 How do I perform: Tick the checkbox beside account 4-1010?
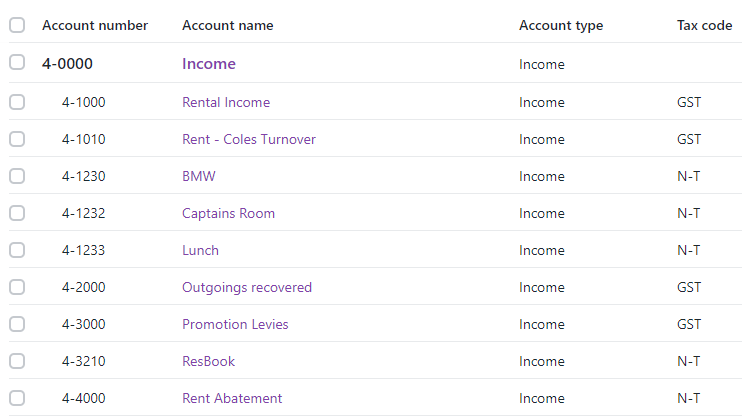click(x=17, y=139)
